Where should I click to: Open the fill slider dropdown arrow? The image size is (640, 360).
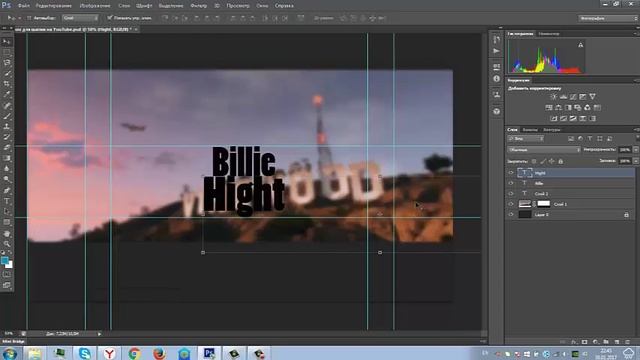[x=636, y=161]
